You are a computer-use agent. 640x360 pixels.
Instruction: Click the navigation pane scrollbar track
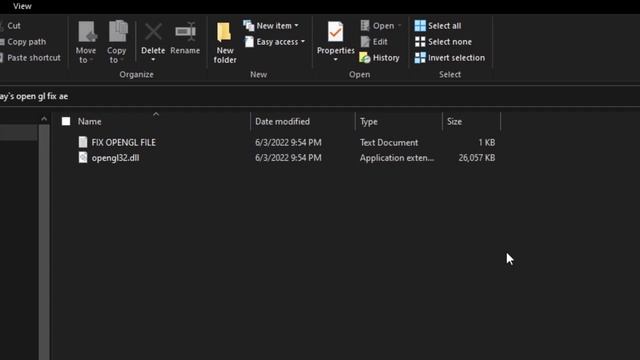(44, 242)
